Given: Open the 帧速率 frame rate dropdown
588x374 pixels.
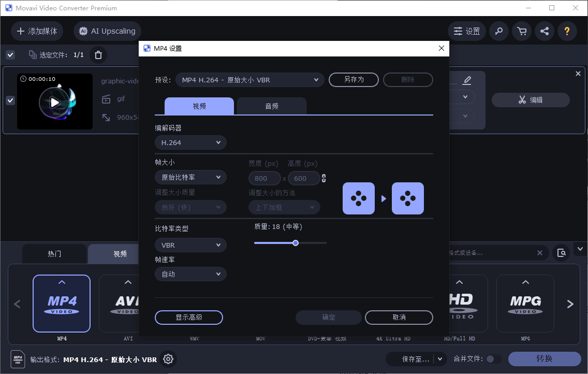Looking at the screenshot, I should [190, 274].
